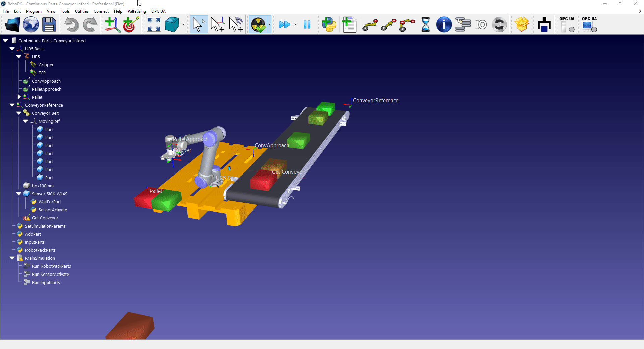644x349 pixels.
Task: Click the Save station floppy disk icon
Action: 49,25
